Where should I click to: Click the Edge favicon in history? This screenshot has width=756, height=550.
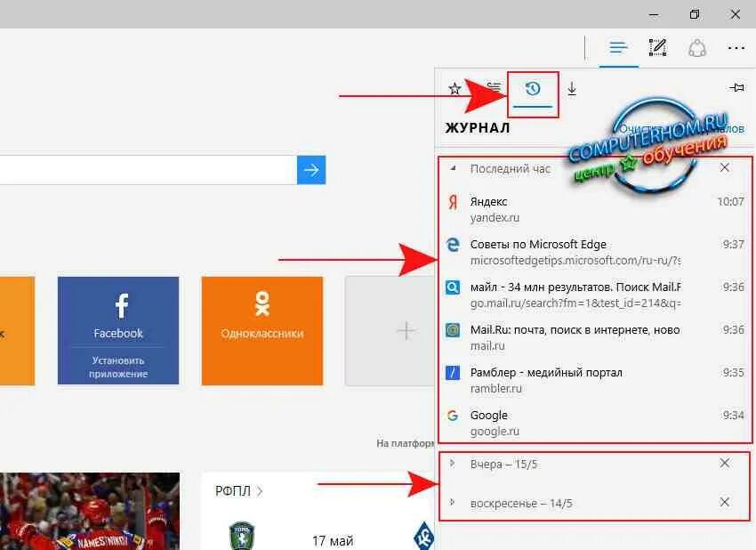tap(452, 245)
